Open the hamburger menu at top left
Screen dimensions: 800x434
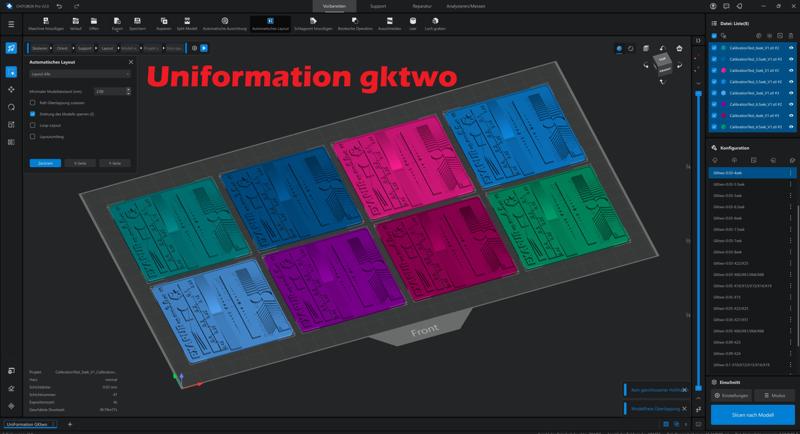pos(11,23)
